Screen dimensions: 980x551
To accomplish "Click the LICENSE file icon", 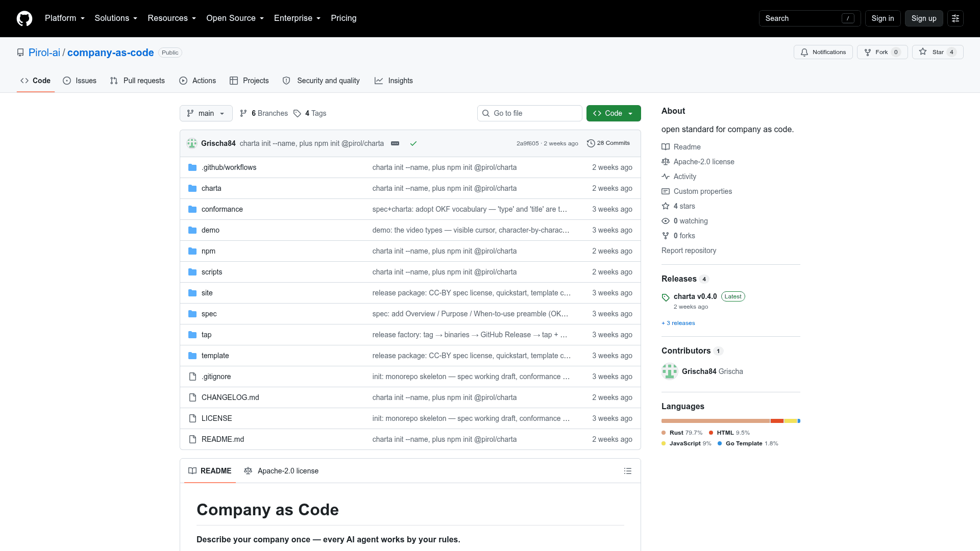I will point(192,418).
